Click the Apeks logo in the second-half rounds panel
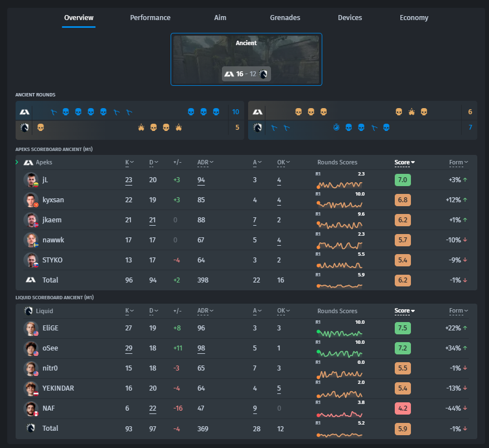Screen dimensions: 489x448 point(257,112)
